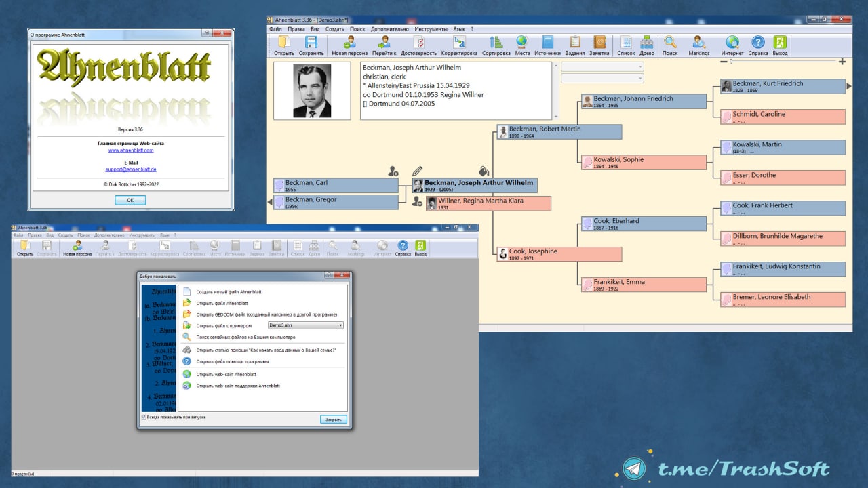Open the Markings tool
Screen dimensions: 868x488
click(698, 45)
